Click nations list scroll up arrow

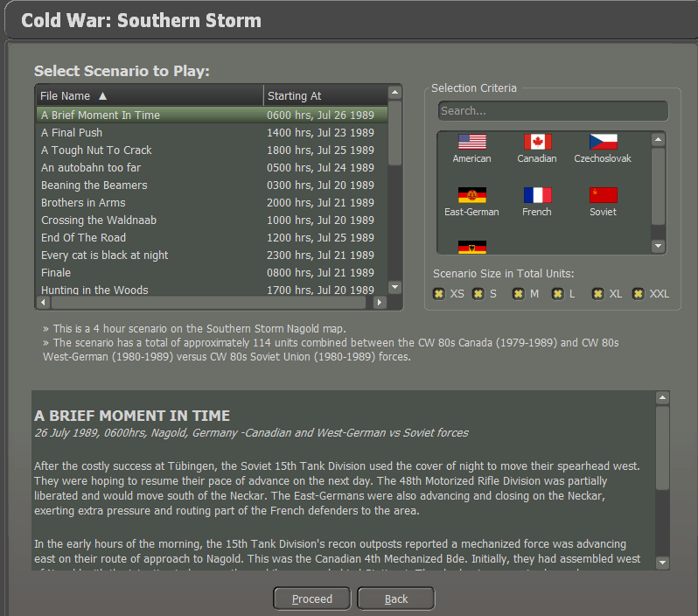[x=658, y=140]
